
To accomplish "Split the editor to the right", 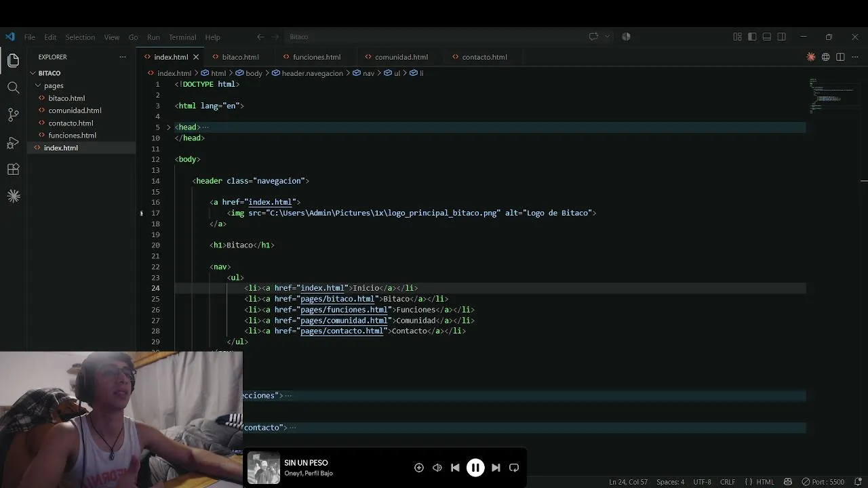I will click(x=840, y=57).
